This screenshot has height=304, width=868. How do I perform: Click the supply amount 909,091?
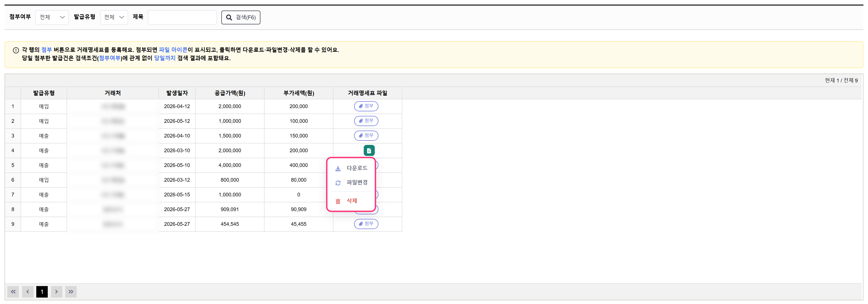pos(230,209)
